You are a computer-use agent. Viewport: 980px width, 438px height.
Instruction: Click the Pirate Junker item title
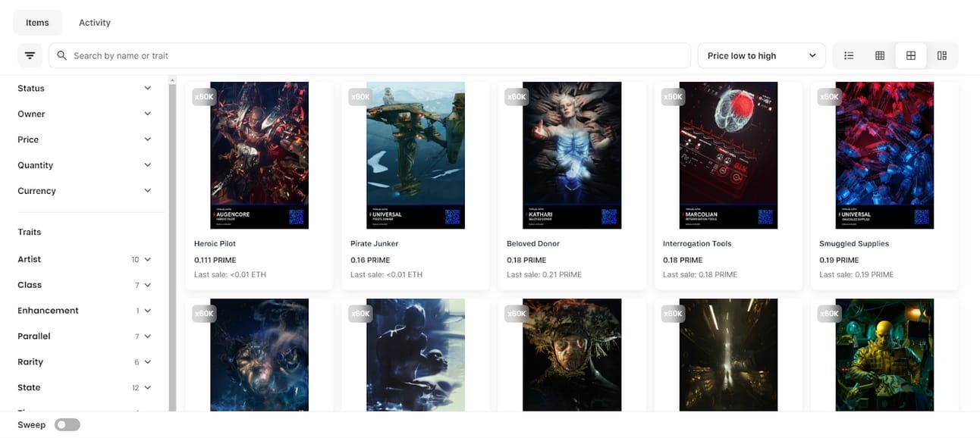tap(374, 244)
